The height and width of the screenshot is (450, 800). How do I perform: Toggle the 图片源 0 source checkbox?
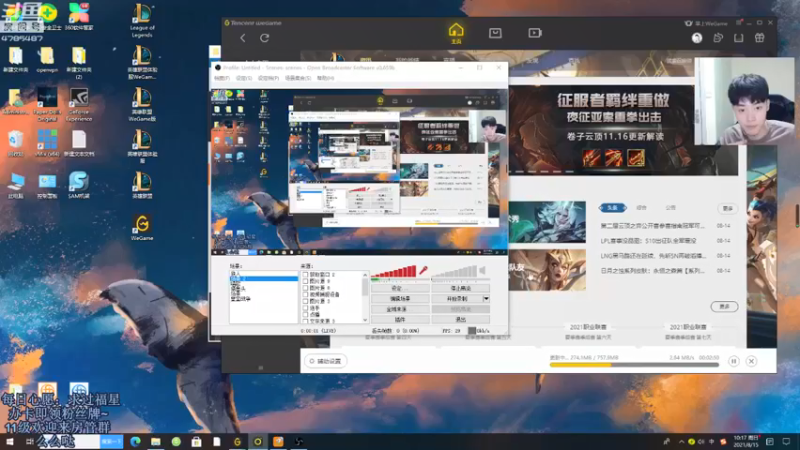pyautogui.click(x=305, y=281)
